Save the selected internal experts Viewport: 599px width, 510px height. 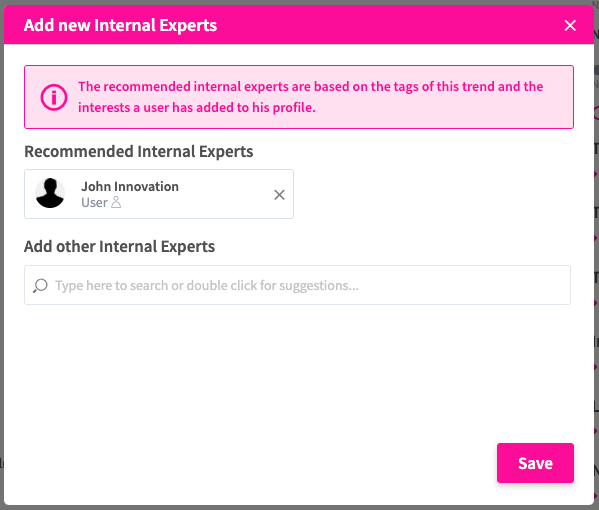[x=535, y=463]
